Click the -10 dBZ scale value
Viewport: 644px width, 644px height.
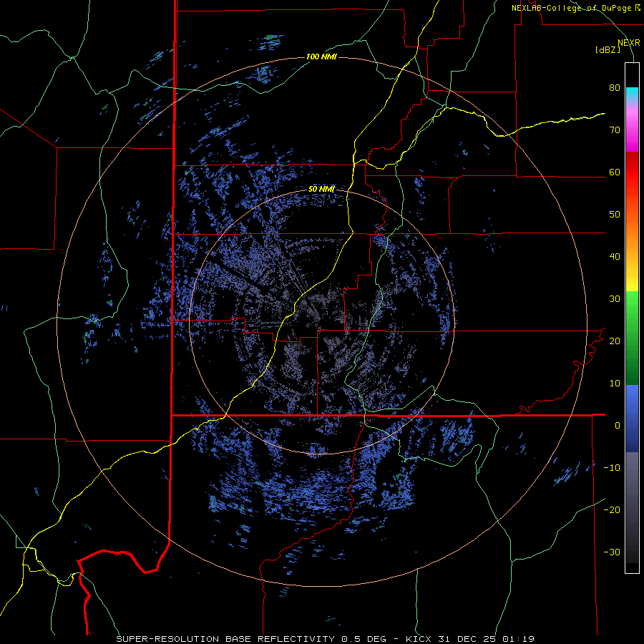[612, 468]
